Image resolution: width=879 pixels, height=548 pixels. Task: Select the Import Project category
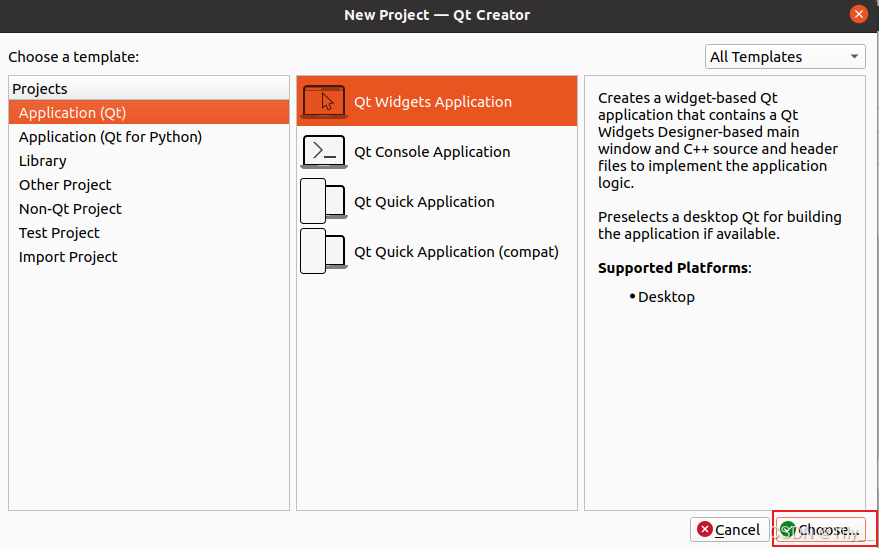149,257
